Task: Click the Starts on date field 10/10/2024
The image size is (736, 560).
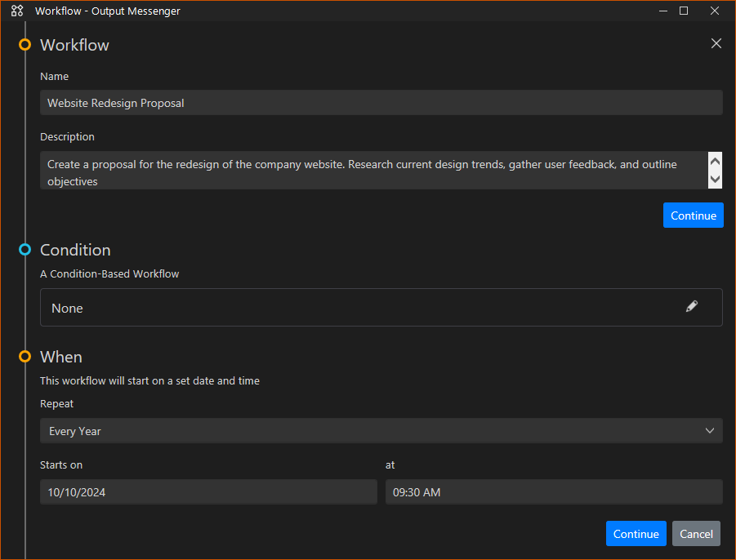Action: (x=208, y=492)
